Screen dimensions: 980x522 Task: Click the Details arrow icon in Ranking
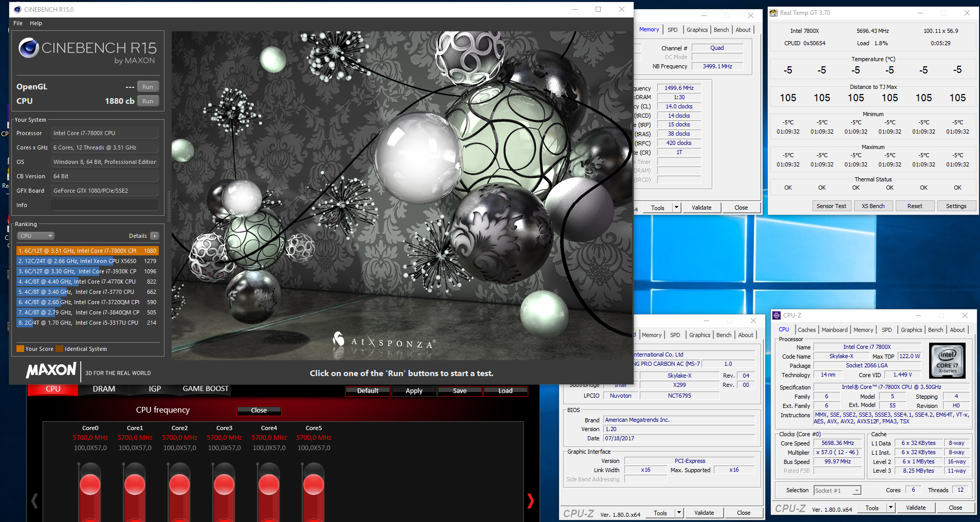click(154, 236)
